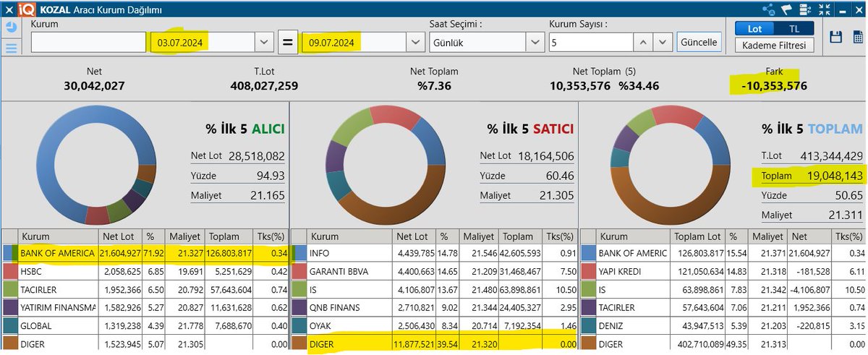Select the QNB FINANS seller row
This screenshot has width=868, height=355.
click(x=434, y=307)
